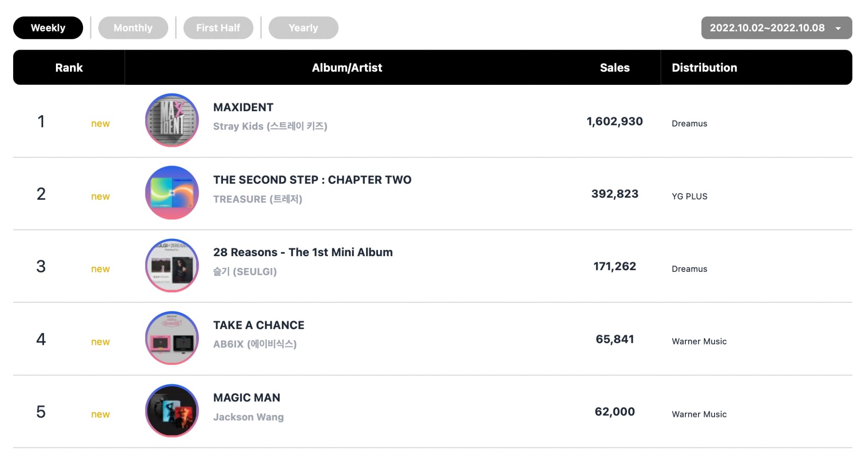
Task: Click the Sales column header
Action: coord(615,67)
